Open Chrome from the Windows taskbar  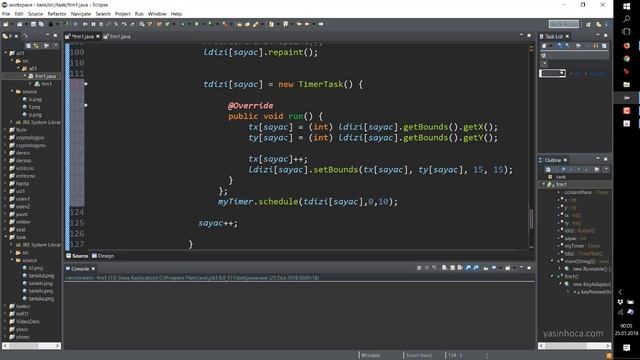(x=627, y=58)
